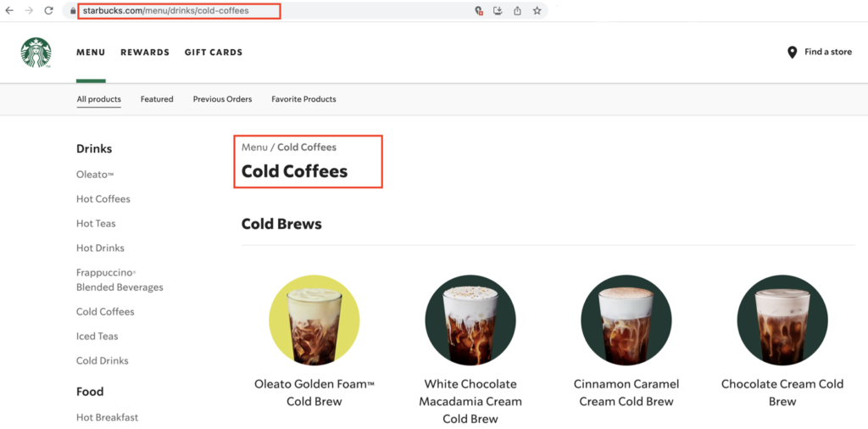Screen dimensions: 868x429
Task: Open Frappuccino Blended Beverages in sidebar
Action: tap(120, 280)
